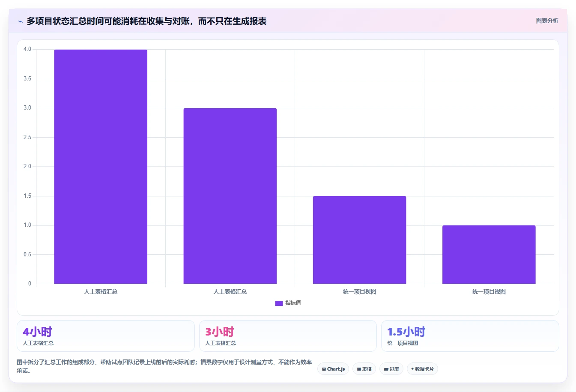Click the 指标值 legend text
The image size is (576, 392).
click(x=293, y=303)
